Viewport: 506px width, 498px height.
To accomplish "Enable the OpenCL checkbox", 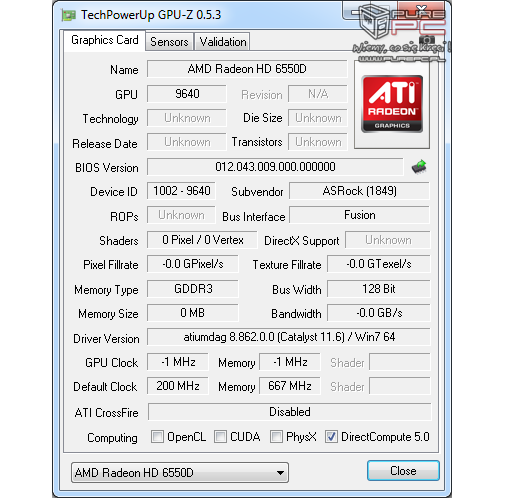I will point(157,436).
